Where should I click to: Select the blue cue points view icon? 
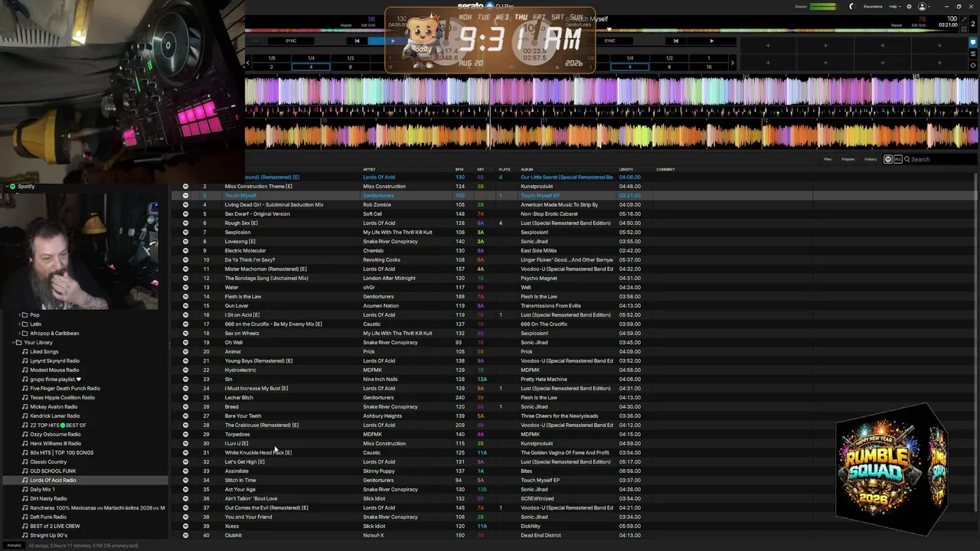[973, 43]
